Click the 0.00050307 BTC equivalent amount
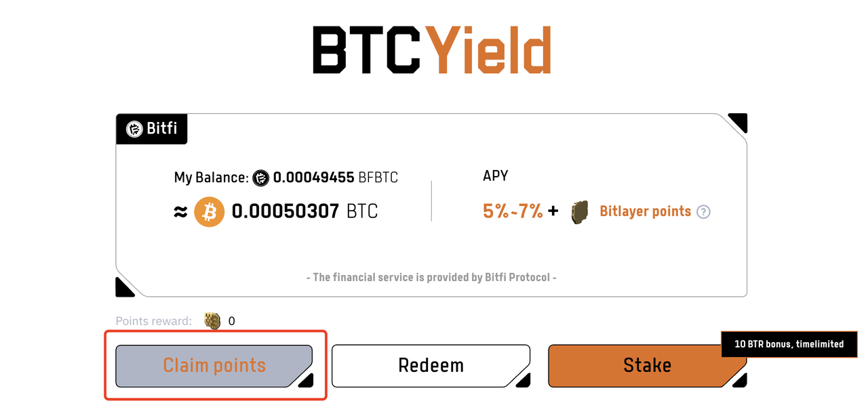This screenshot has height=401, width=868. coord(304,212)
